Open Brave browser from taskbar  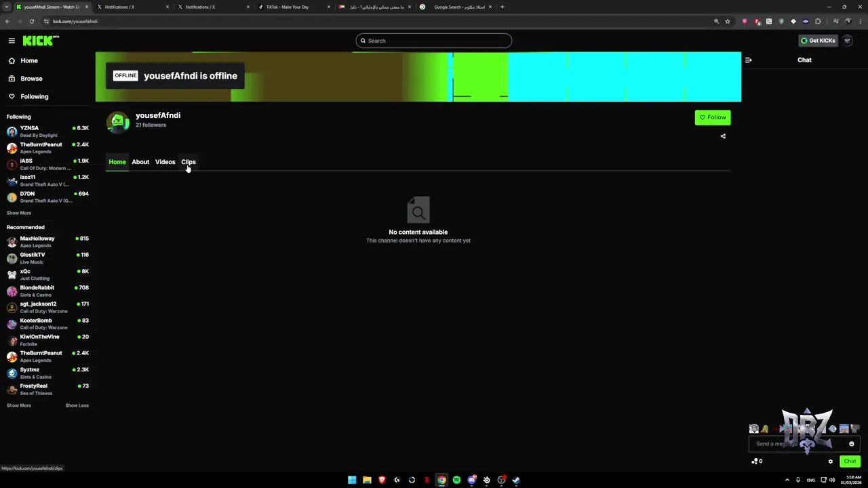[x=382, y=480]
